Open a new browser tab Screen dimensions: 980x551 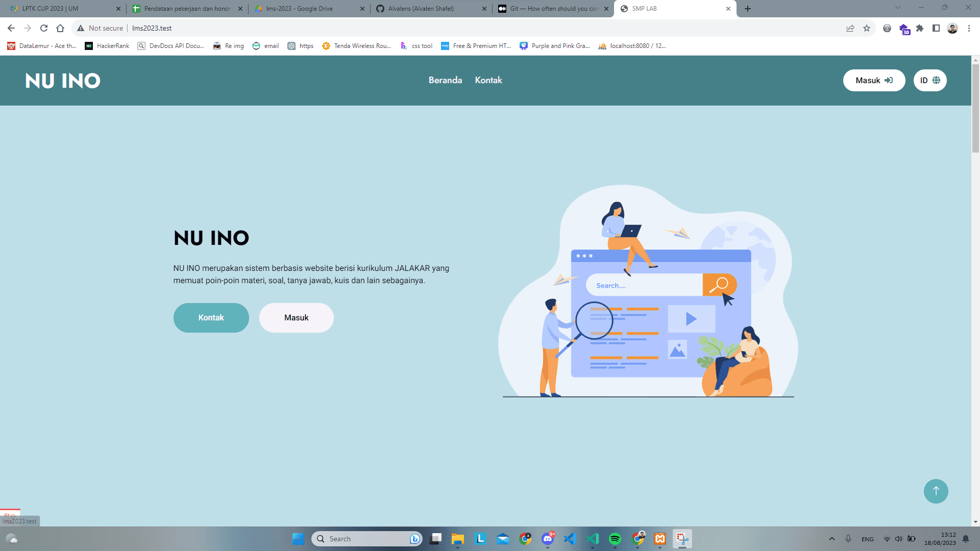[748, 9]
